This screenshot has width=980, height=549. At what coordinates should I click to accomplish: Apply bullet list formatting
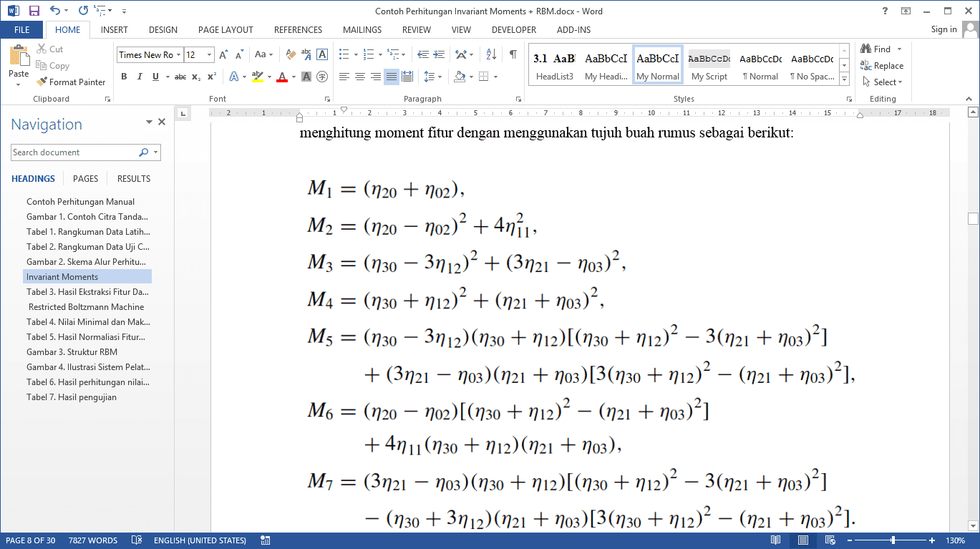point(344,54)
